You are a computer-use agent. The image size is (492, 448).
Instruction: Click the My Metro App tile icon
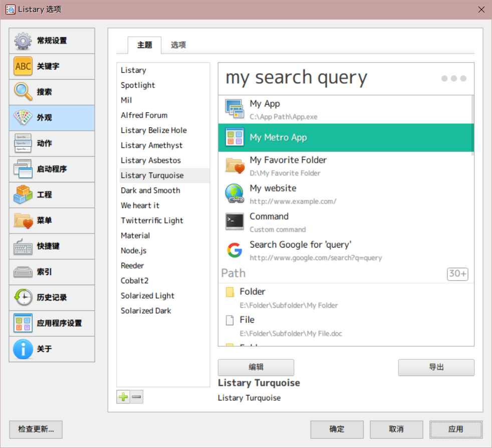[x=234, y=137]
